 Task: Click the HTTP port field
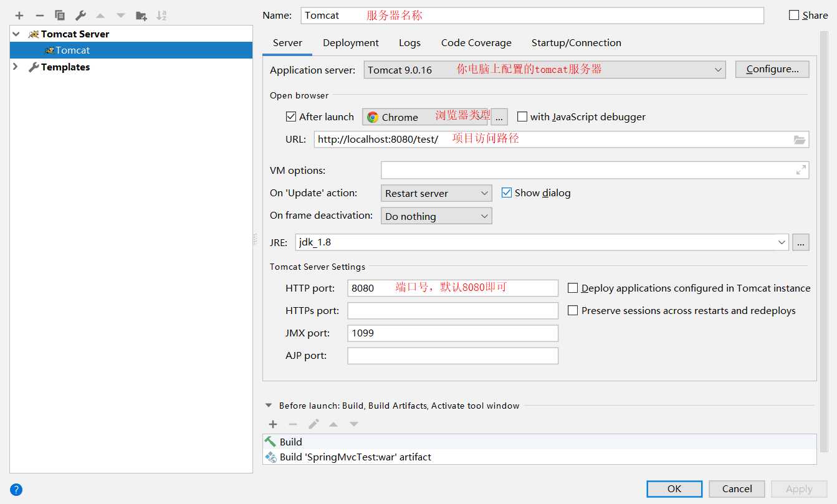pyautogui.click(x=453, y=288)
